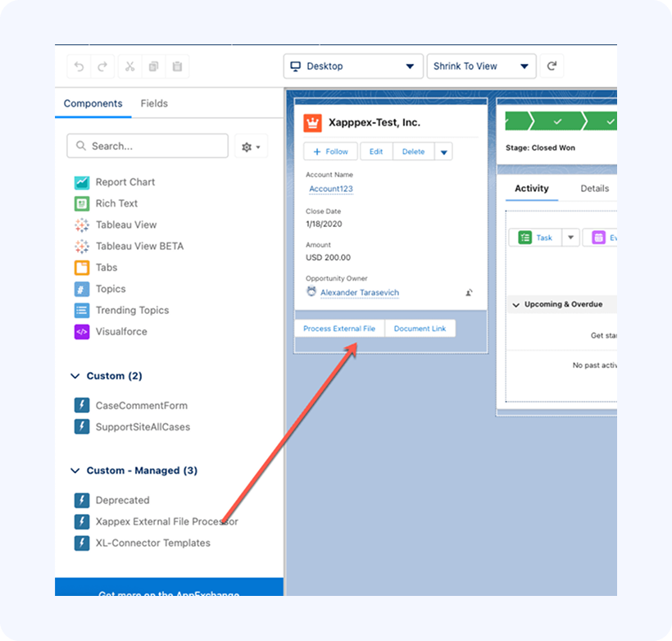Select the Report Chart component
The width and height of the screenshot is (672, 641).
click(x=125, y=182)
